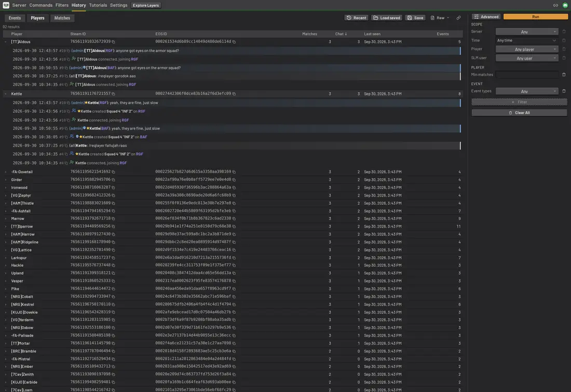Clear the Server scope trash icon
Image resolution: width=571 pixels, height=392 pixels.
(x=564, y=32)
